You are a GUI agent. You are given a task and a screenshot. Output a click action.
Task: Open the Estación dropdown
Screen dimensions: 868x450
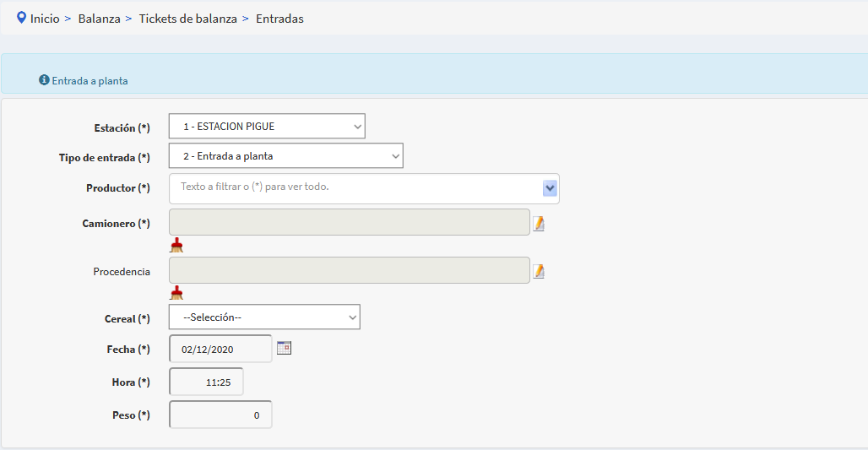click(267, 127)
